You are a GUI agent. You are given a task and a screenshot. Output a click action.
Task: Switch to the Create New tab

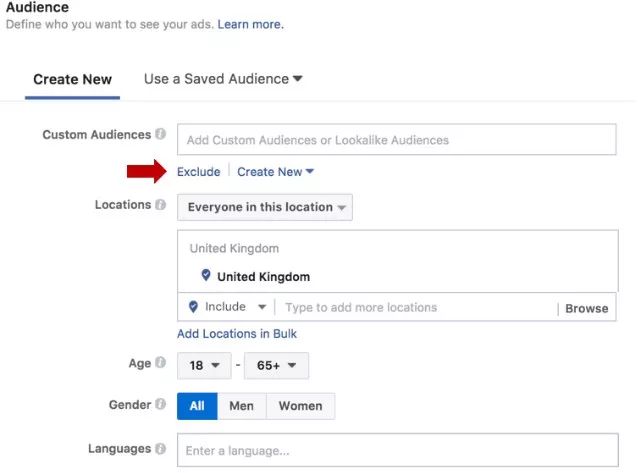(73, 79)
